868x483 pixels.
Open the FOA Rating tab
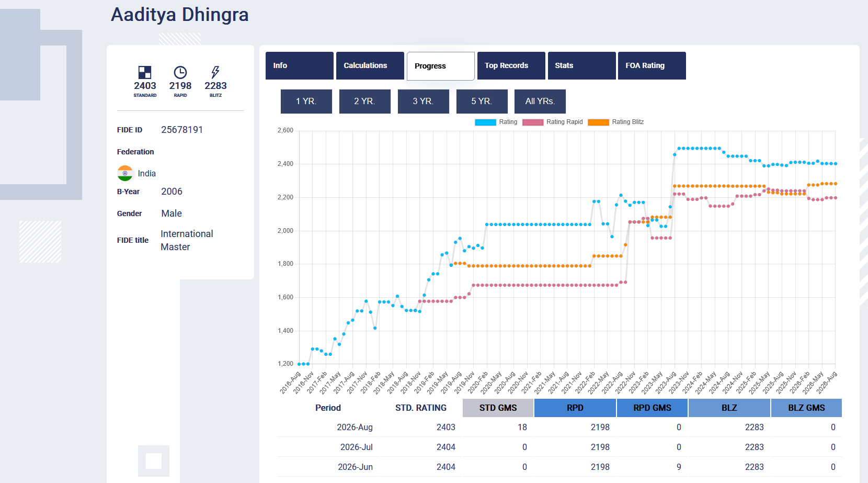pyautogui.click(x=652, y=65)
